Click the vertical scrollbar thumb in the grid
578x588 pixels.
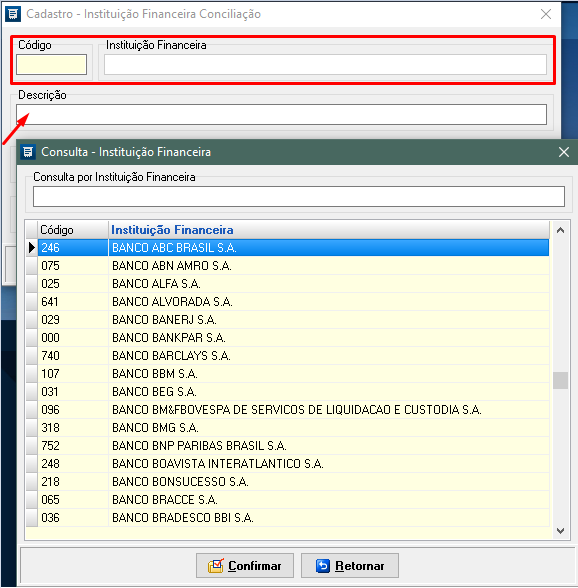tap(560, 380)
